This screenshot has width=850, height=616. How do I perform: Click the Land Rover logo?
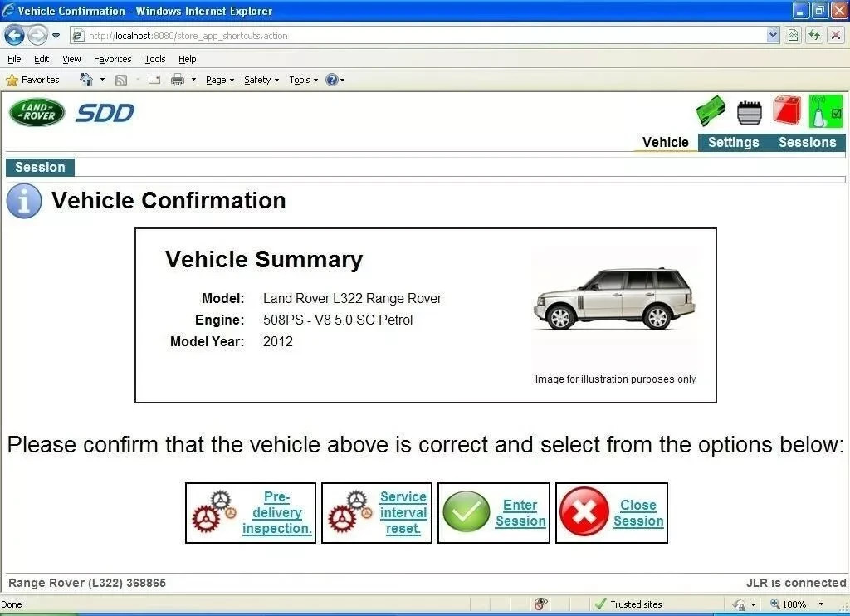coord(37,112)
